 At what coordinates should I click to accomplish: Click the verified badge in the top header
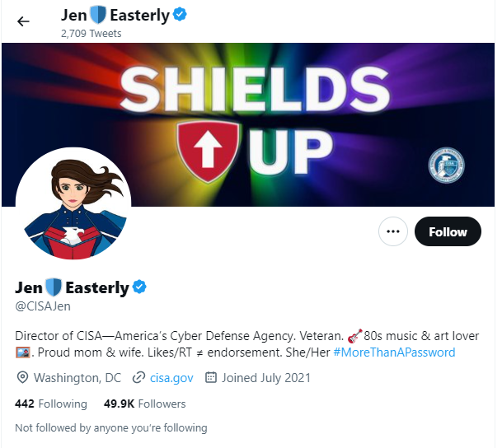[180, 15]
